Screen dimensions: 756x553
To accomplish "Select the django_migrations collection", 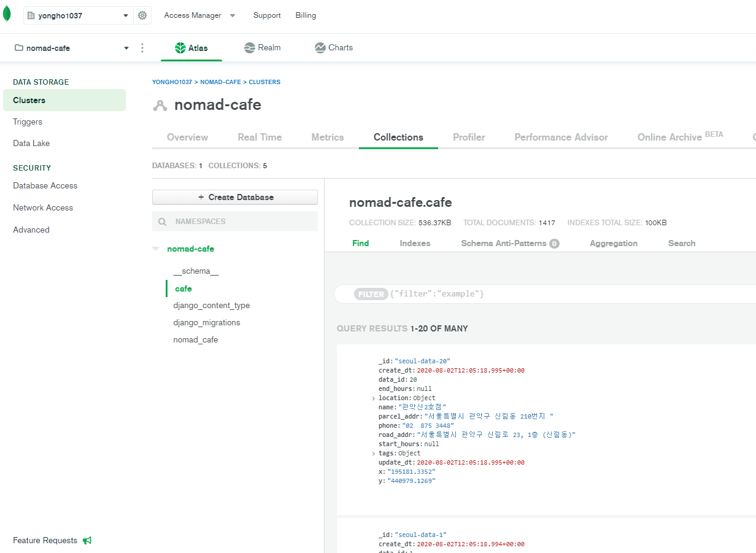I will (x=207, y=322).
